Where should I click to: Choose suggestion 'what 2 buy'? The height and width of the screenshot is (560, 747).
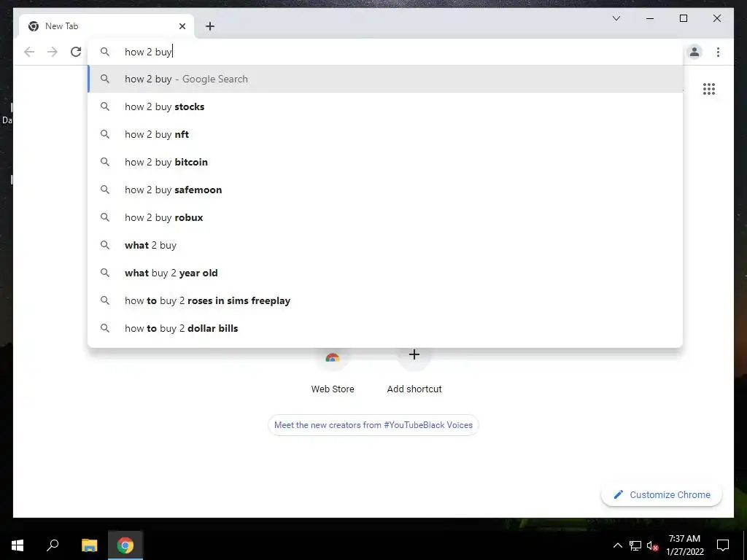coord(385,245)
